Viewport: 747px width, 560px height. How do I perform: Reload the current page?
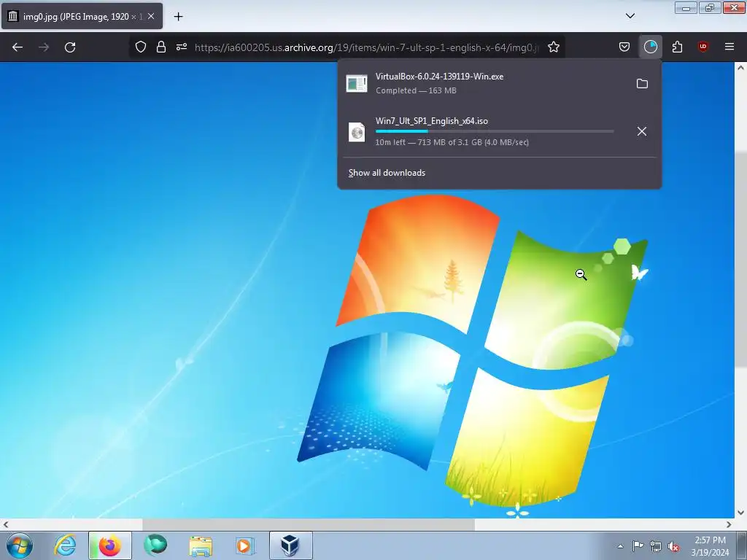click(x=70, y=47)
